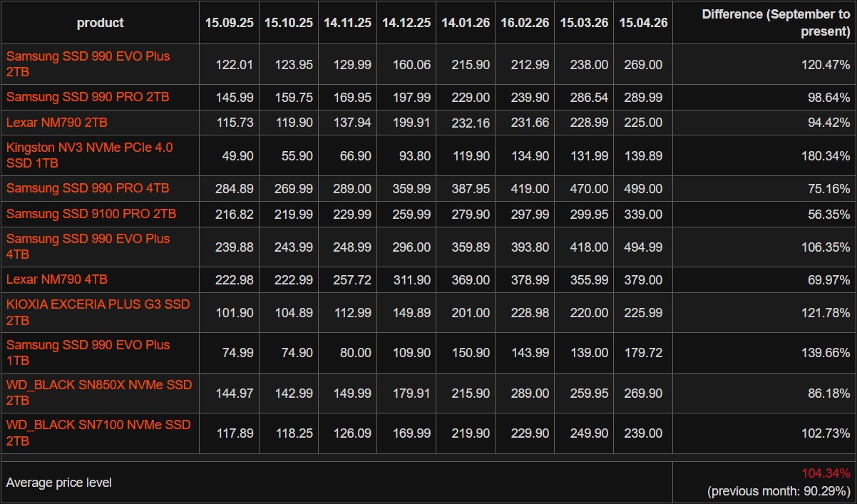Click Samsung SSD 990 EVO Plus 4TB link
Screen dimensions: 857x504
point(88,247)
